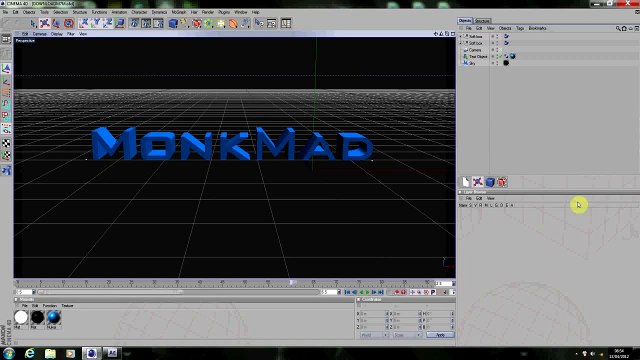
Task: Open the deformer objects icon
Action: click(221, 23)
